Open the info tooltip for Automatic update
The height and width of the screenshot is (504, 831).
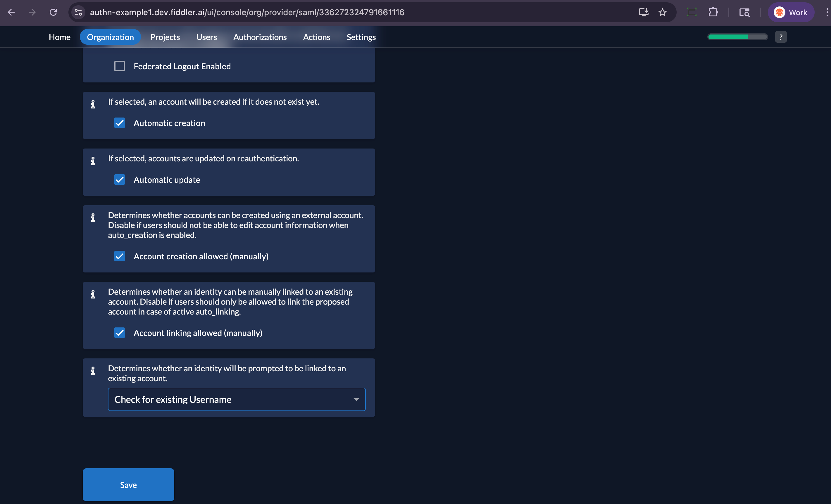(x=93, y=161)
